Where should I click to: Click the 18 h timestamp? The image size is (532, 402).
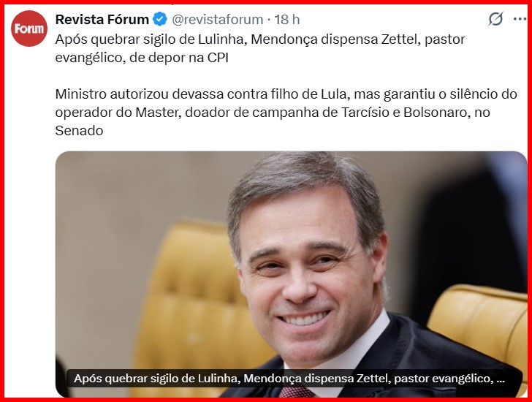coord(287,19)
